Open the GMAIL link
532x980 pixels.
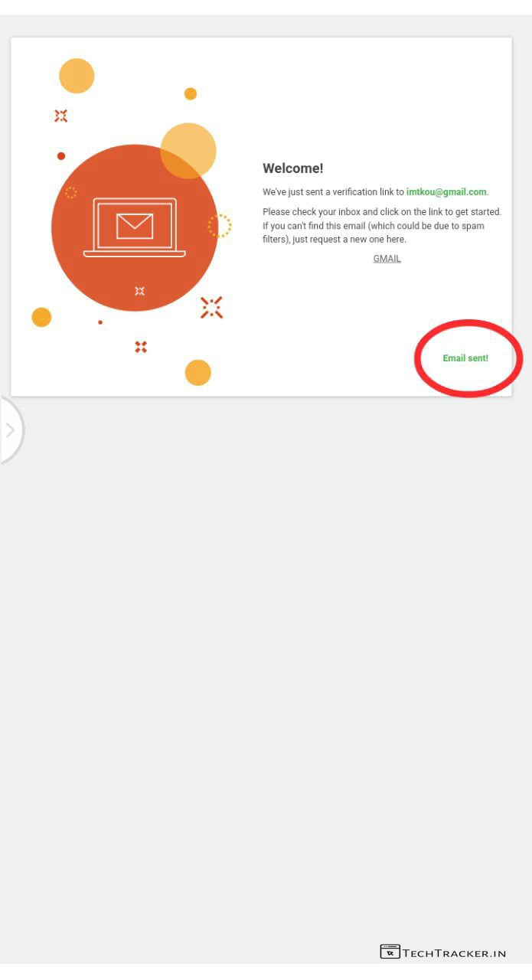pyautogui.click(x=387, y=259)
